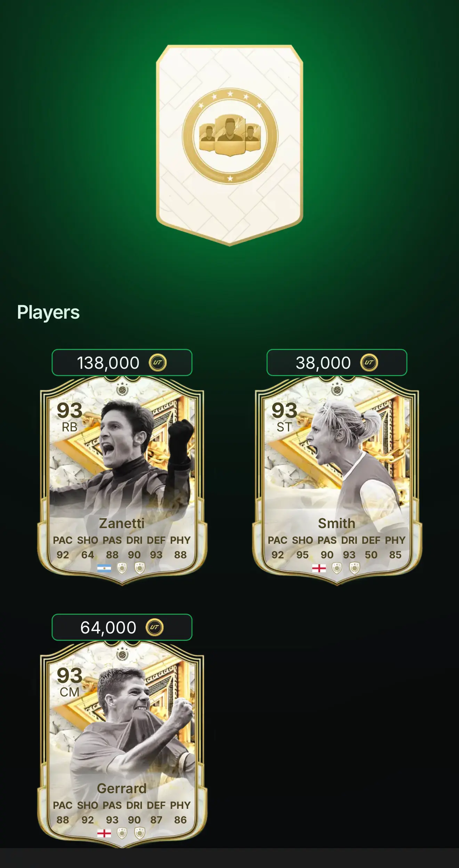
Task: Click the league badge next to Zanetti's flag
Action: pyautogui.click(x=122, y=568)
